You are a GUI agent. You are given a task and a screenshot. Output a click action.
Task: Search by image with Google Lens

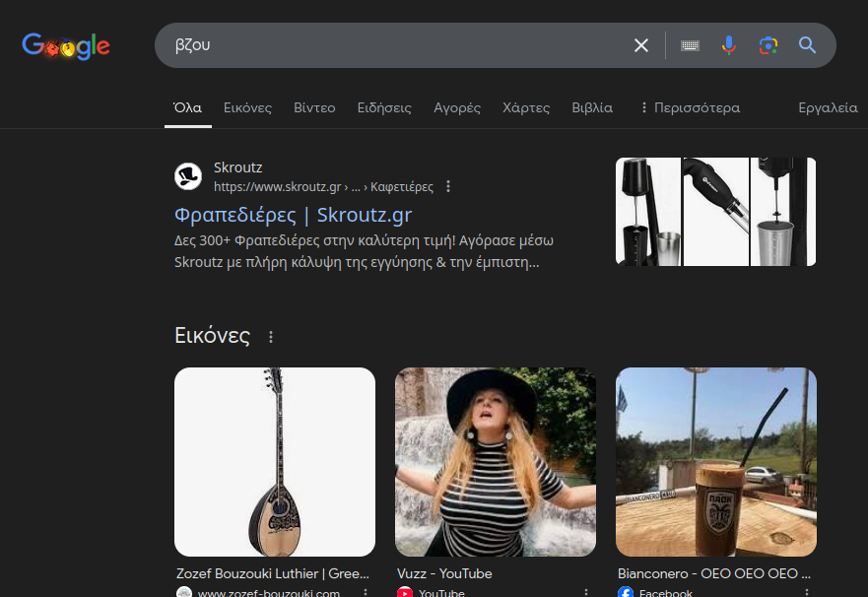tap(768, 45)
